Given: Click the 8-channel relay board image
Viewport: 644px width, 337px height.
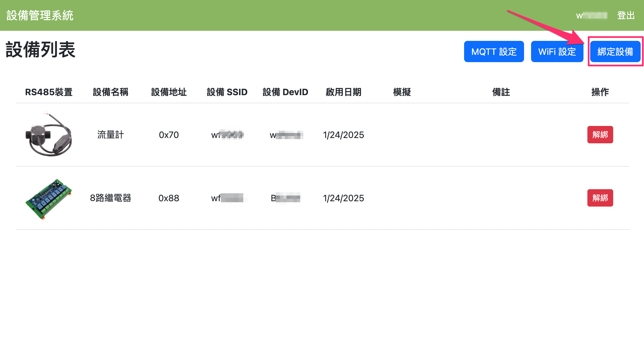Looking at the screenshot, I should (49, 198).
